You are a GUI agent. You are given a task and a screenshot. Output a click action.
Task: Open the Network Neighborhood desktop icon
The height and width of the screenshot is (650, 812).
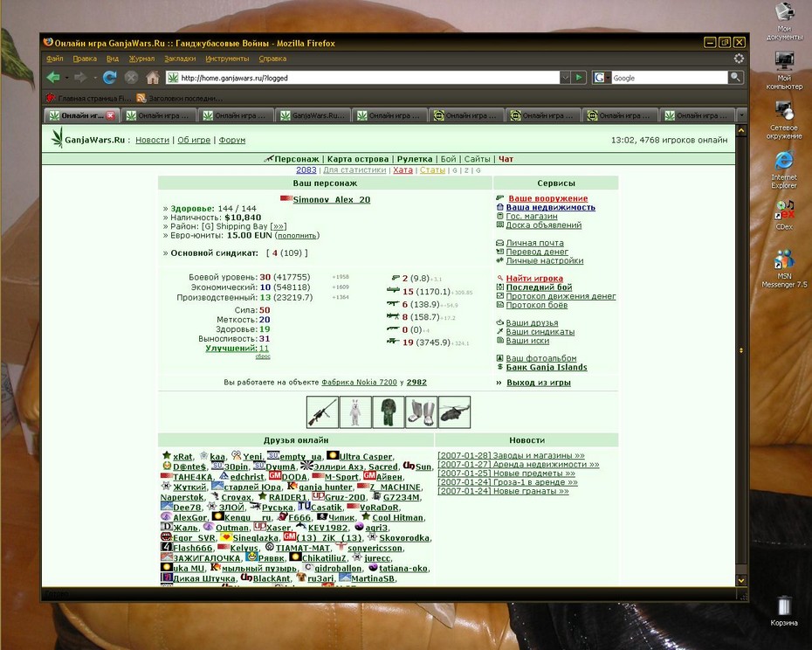(x=784, y=121)
